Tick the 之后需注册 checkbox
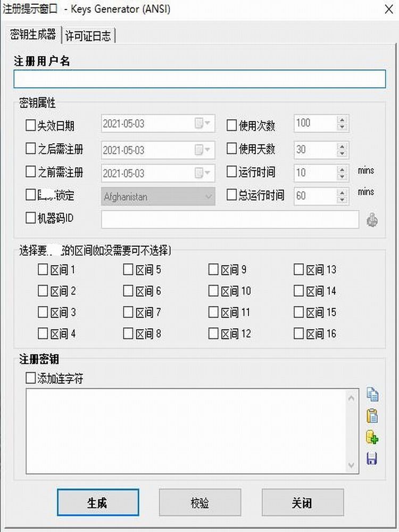This screenshot has width=399, height=532. pyautogui.click(x=30, y=148)
